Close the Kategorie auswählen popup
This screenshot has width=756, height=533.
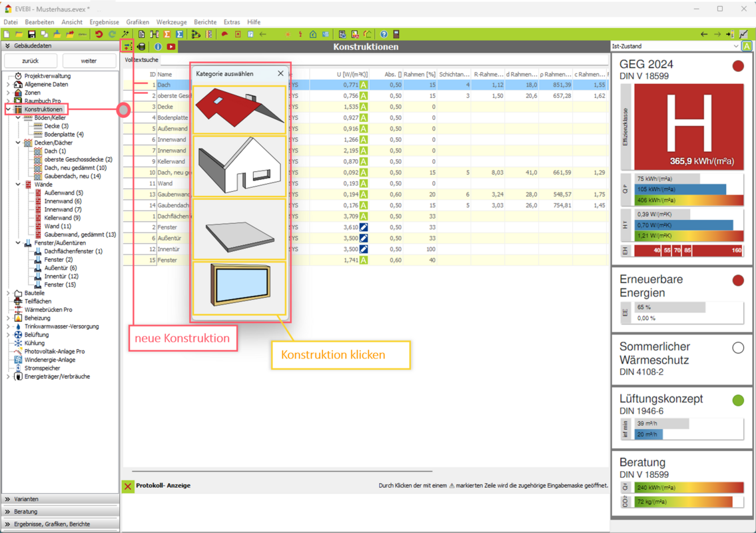[280, 74]
